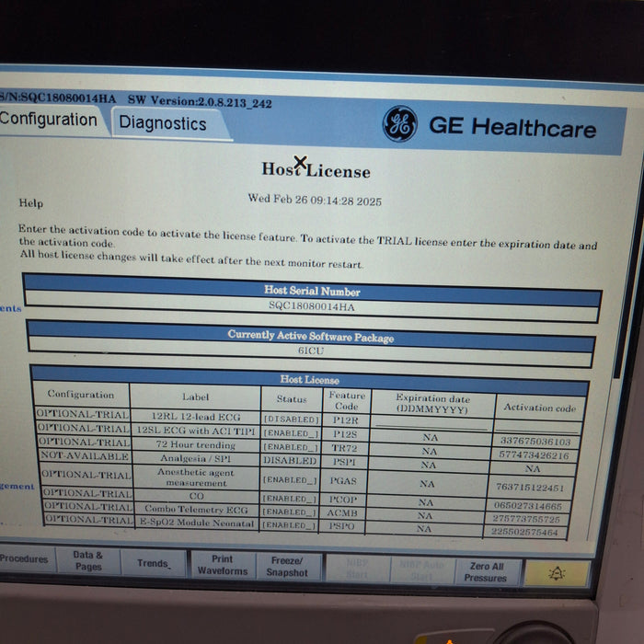This screenshot has width=644, height=644.
Task: Click expiration date field for 12RL ECG
Action: 431,422
